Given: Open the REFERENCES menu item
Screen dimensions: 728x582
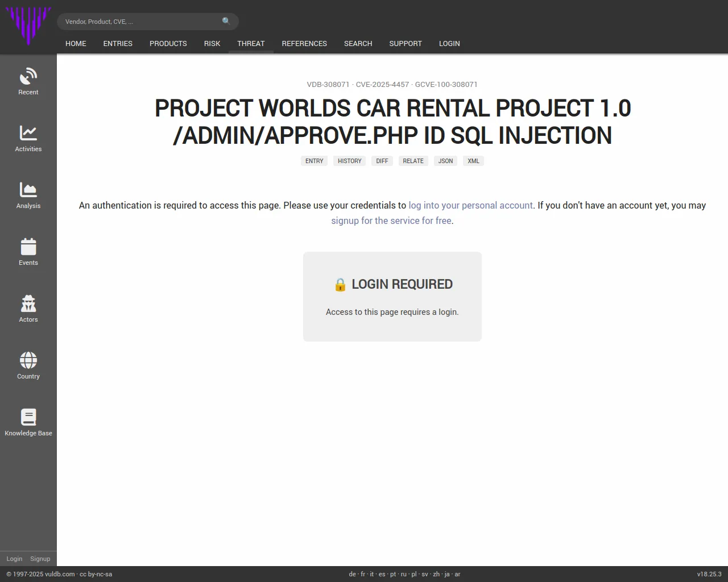Looking at the screenshot, I should coord(304,43).
